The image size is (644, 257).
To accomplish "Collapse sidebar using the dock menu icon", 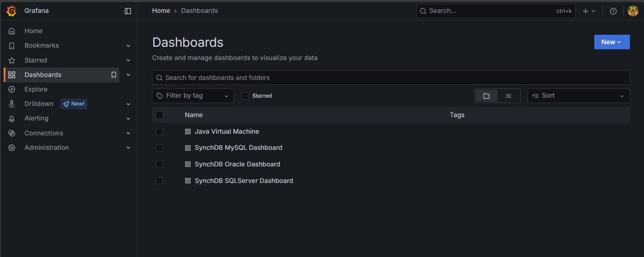I will point(128,11).
